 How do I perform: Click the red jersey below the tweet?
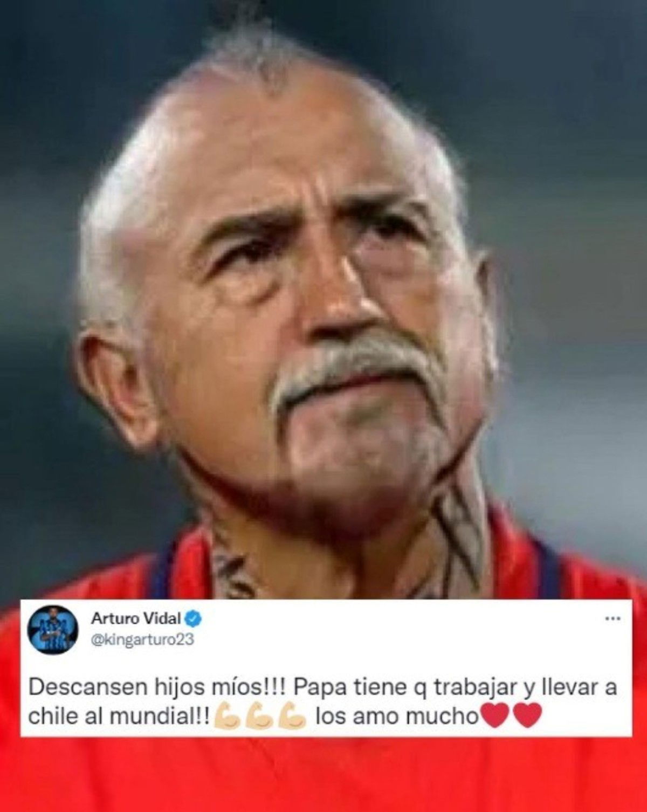(x=323, y=774)
